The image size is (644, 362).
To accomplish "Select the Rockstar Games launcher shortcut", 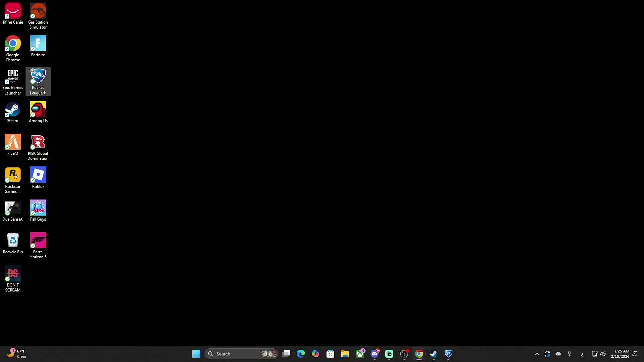I will click(13, 180).
